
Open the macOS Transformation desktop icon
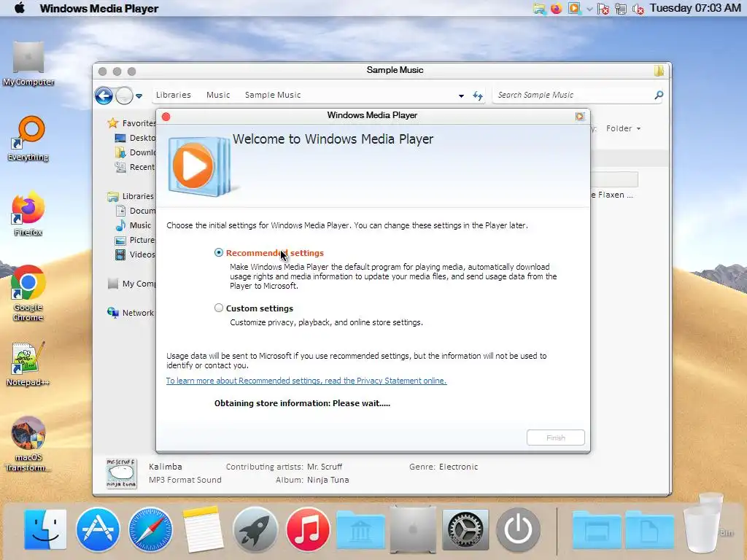click(x=28, y=444)
